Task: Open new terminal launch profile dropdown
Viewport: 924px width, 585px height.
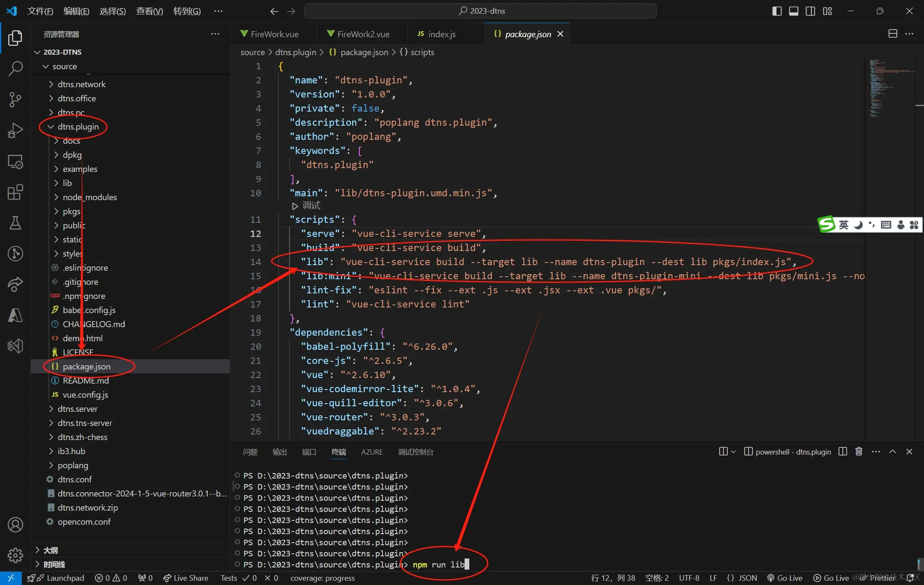Action: (733, 452)
